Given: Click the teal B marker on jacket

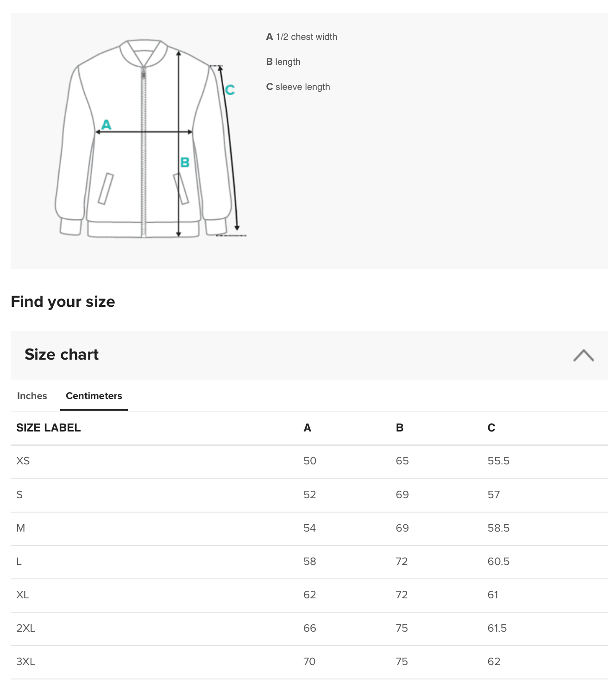Looking at the screenshot, I should pos(185,163).
